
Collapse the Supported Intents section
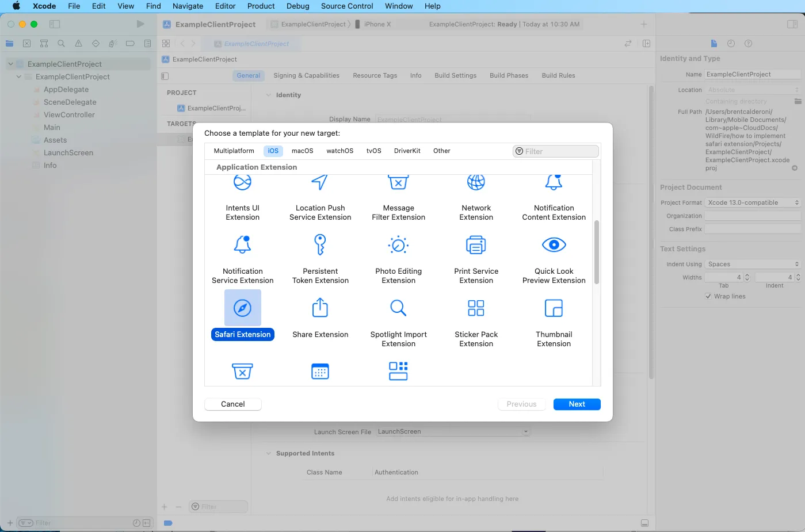[268, 453]
